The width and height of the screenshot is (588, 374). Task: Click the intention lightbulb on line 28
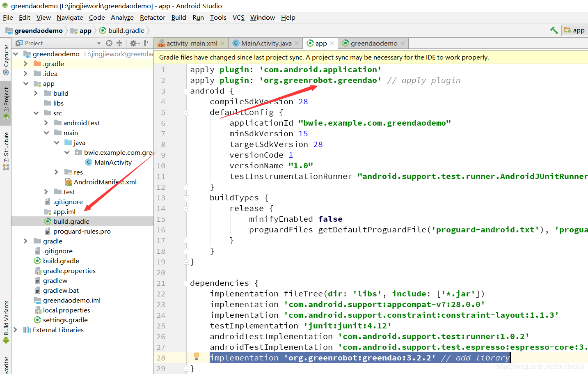pos(197,356)
